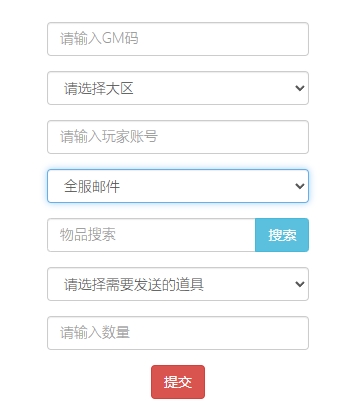The image size is (364, 408).
Task: Click the 请输入GM码 input field
Action: pos(178,39)
